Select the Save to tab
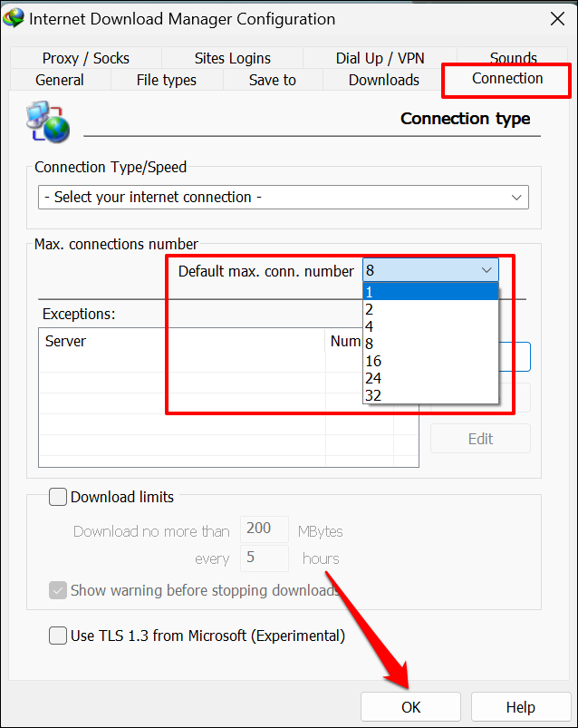 [273, 80]
